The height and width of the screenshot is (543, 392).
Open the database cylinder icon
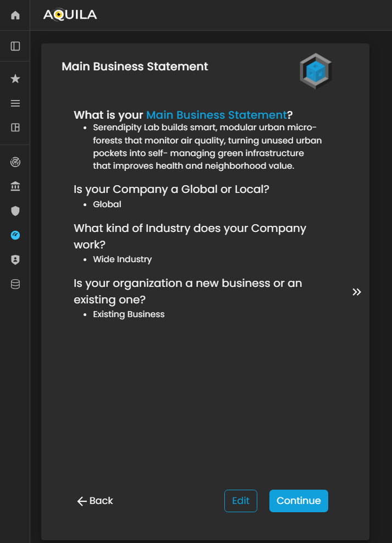coord(15,284)
